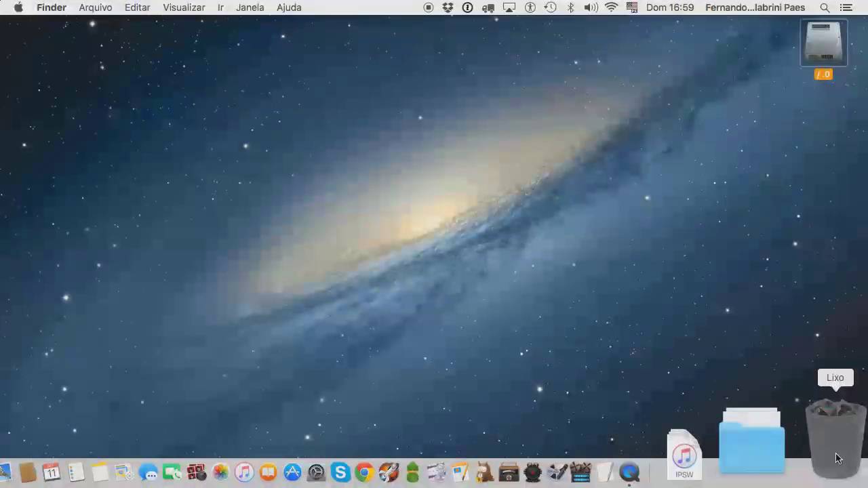Open iBooks from the Dock
Viewport: 868px width, 488px height.
[269, 472]
